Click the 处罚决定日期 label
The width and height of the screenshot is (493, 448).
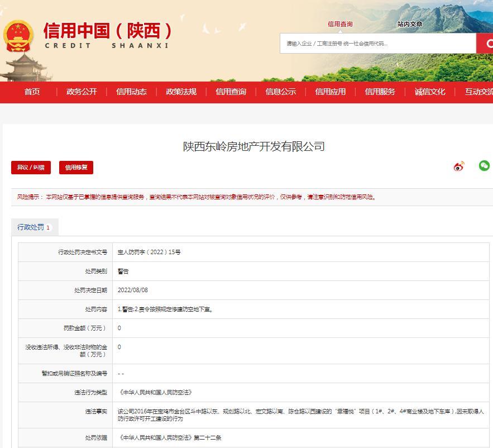pos(90,290)
